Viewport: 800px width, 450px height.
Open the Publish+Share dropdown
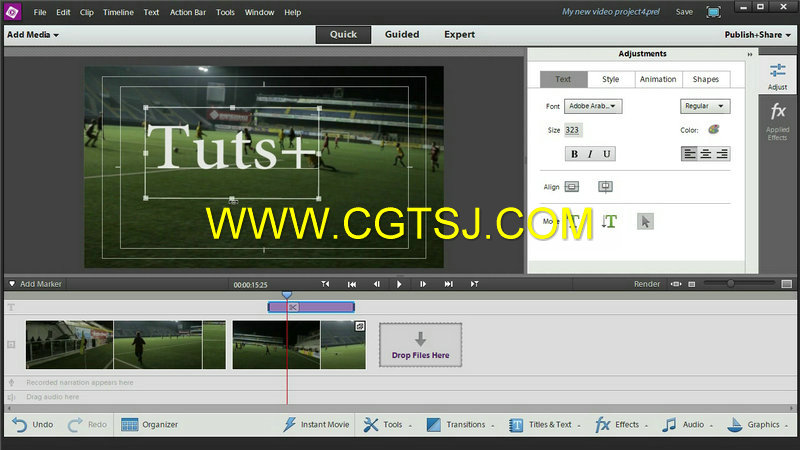point(757,35)
